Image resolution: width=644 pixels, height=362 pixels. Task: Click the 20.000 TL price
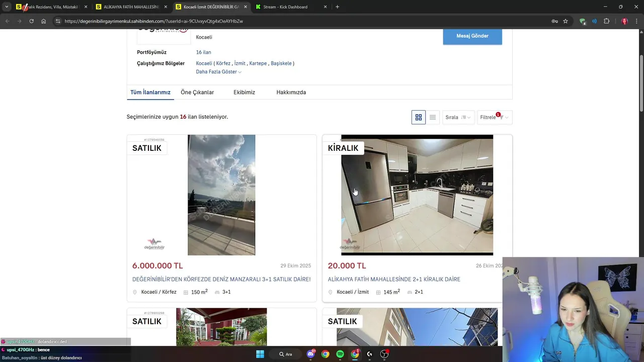[x=347, y=266]
